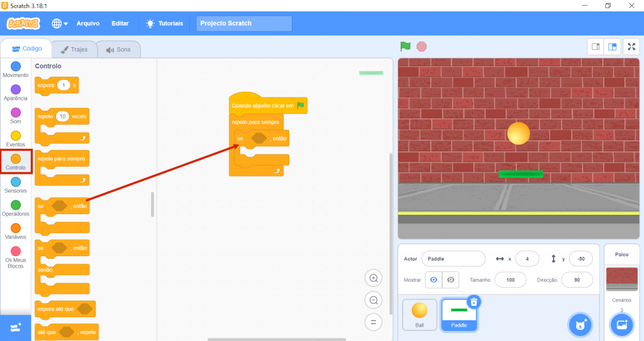This screenshot has width=644, height=341.
Task: Select the Movimento block category
Action: (16, 69)
